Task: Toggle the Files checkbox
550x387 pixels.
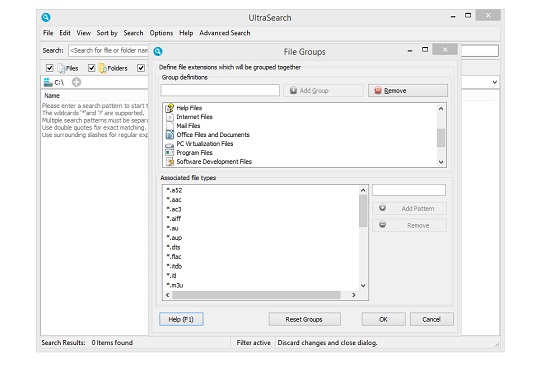Action: [x=49, y=68]
